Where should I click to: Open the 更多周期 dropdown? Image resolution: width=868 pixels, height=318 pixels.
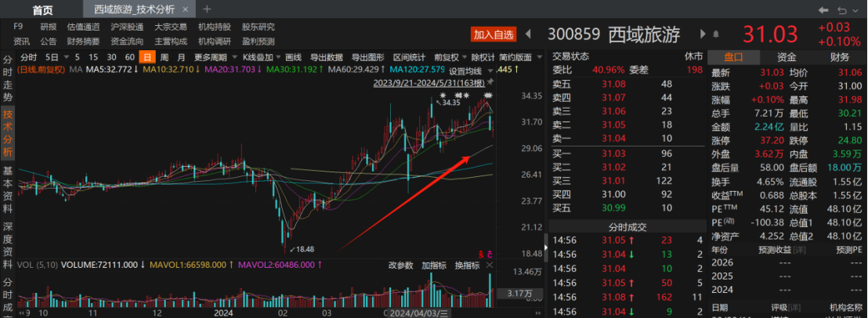coord(215,57)
